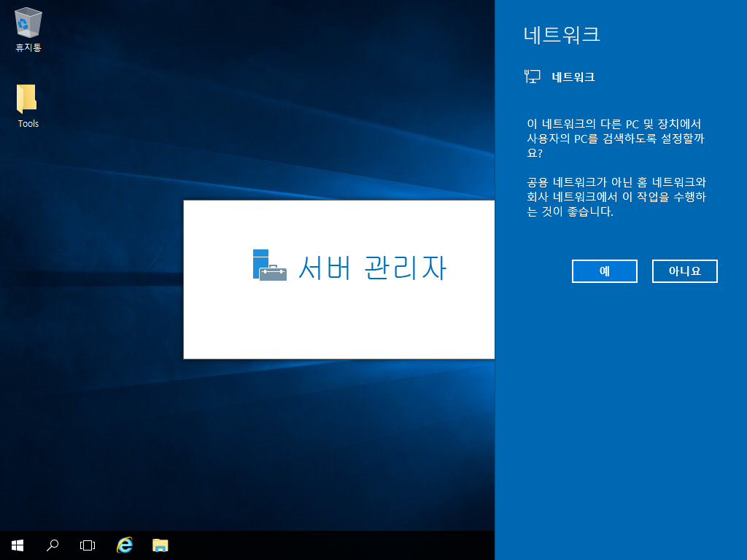Open File Explorer from the taskbar
Viewport: 747px width, 560px height.
160,545
